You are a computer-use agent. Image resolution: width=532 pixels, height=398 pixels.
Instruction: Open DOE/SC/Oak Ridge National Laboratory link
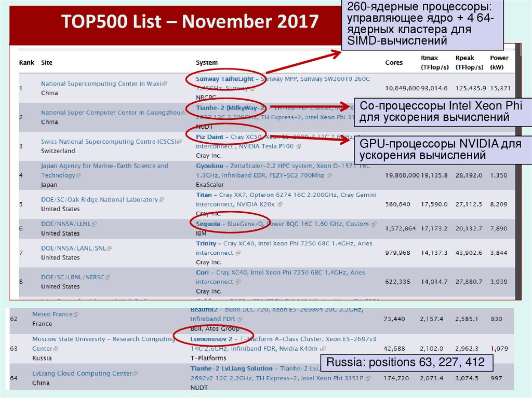click(x=99, y=199)
